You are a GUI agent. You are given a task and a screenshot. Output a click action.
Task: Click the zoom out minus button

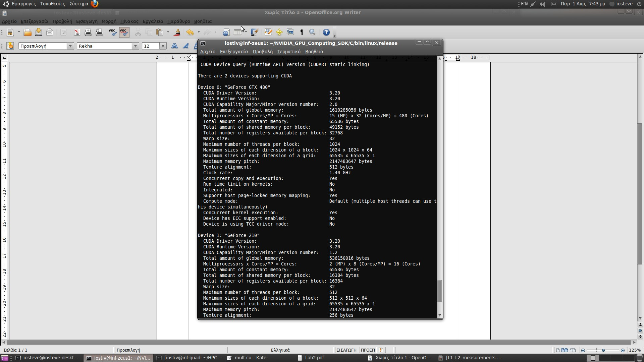pyautogui.click(x=583, y=350)
